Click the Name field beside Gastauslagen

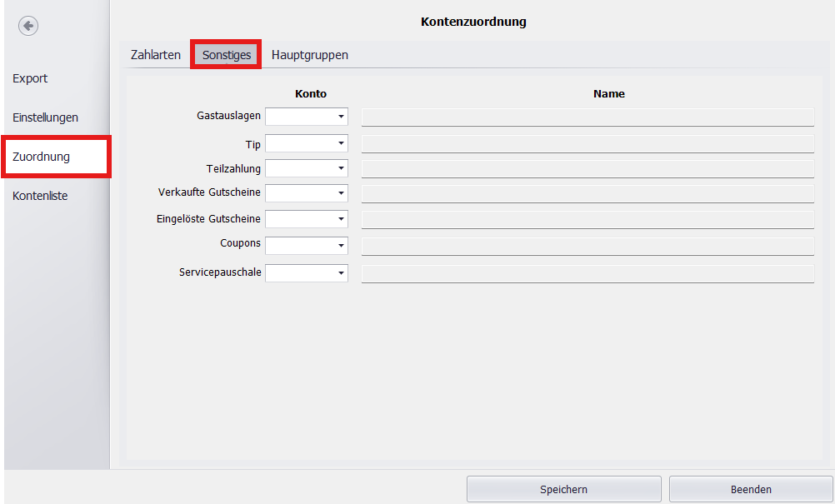click(588, 117)
